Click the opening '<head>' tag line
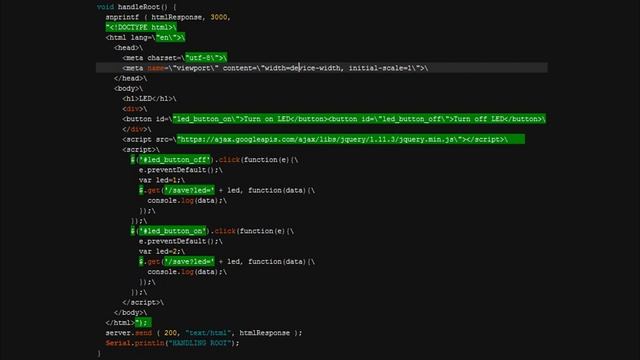640x360 pixels. (x=129, y=48)
